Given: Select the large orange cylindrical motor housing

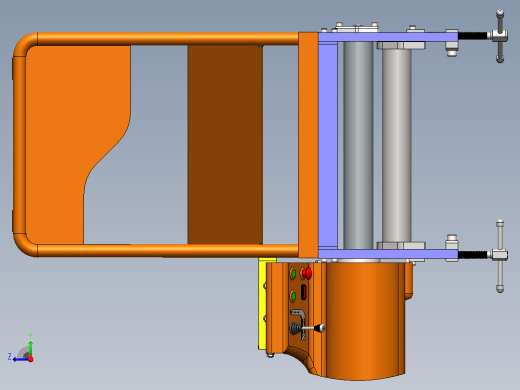Looking at the screenshot, I should [365, 320].
